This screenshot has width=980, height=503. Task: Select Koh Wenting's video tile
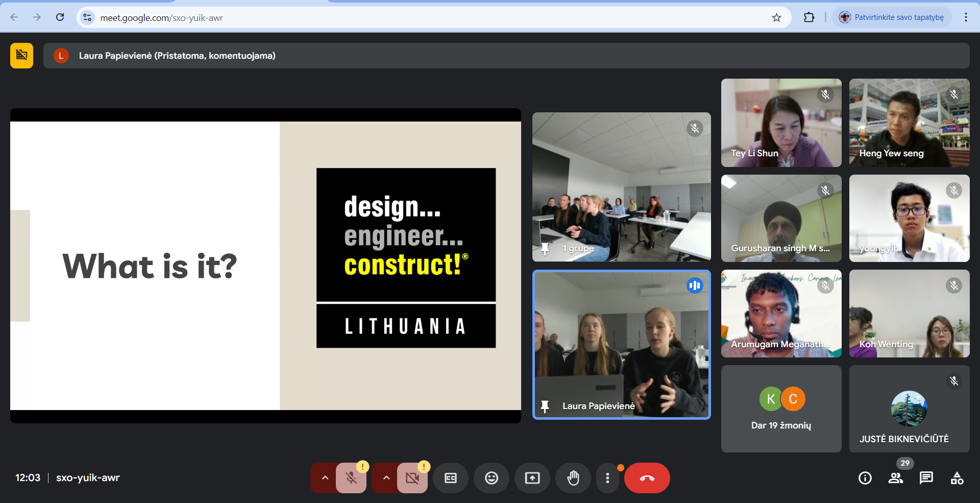tap(909, 314)
